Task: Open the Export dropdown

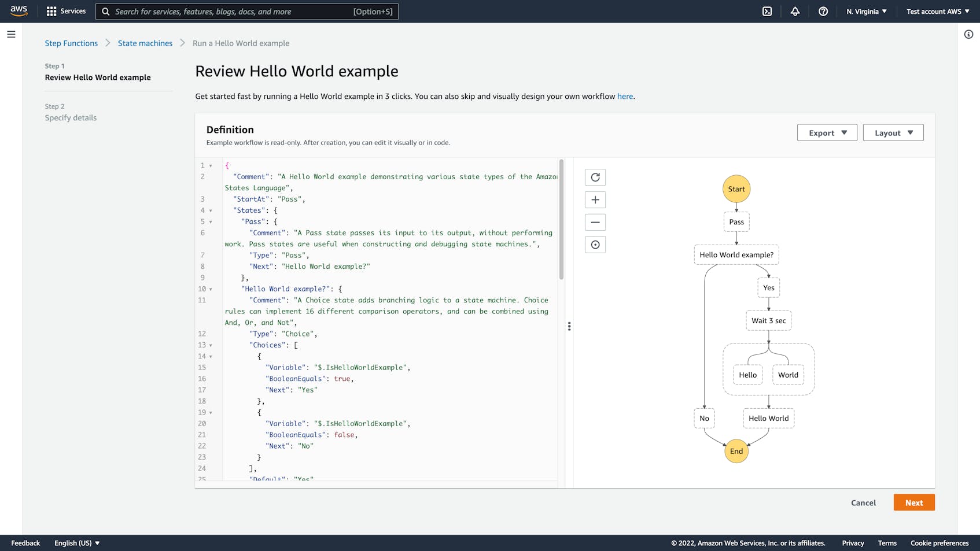Action: [827, 132]
